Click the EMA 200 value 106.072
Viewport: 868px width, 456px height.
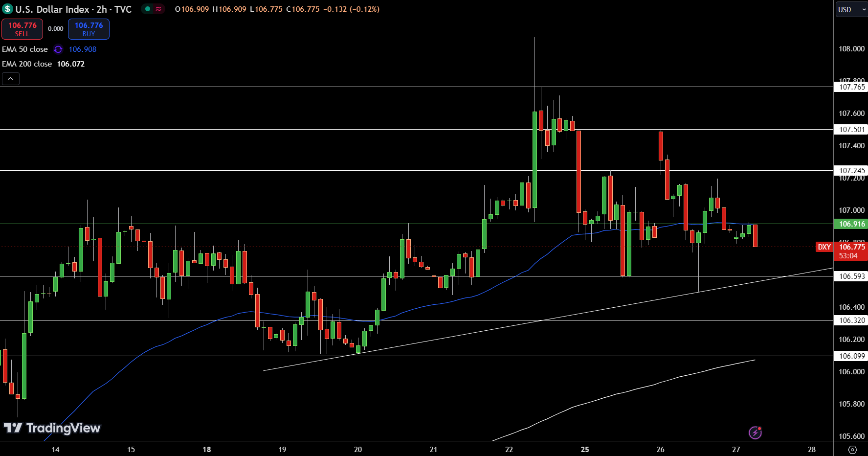click(x=71, y=64)
